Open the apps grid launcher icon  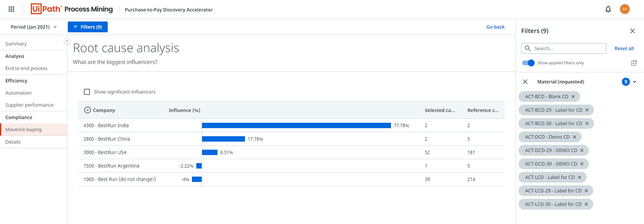11,9
